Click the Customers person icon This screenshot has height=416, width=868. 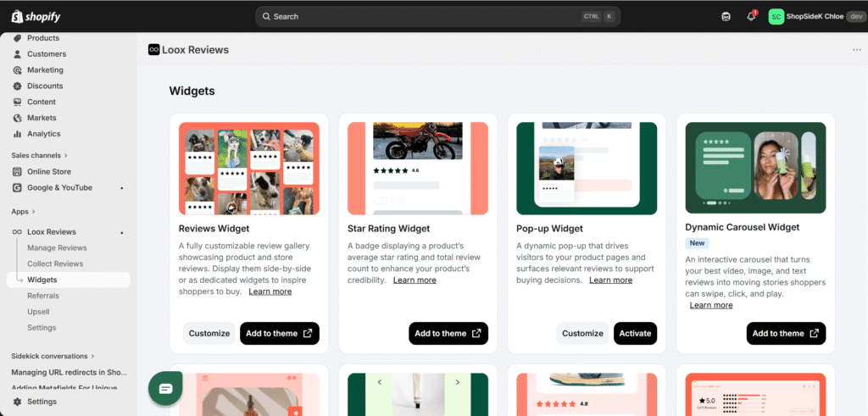pyautogui.click(x=17, y=54)
